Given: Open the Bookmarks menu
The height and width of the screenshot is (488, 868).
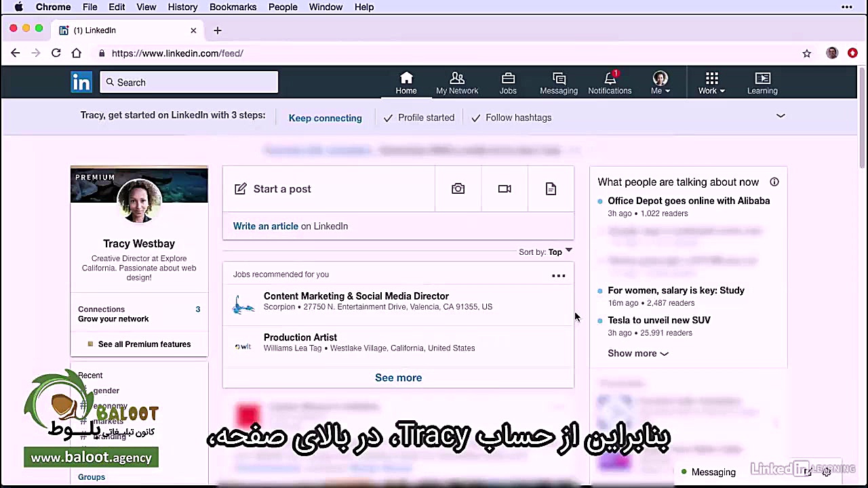Looking at the screenshot, I should click(233, 7).
